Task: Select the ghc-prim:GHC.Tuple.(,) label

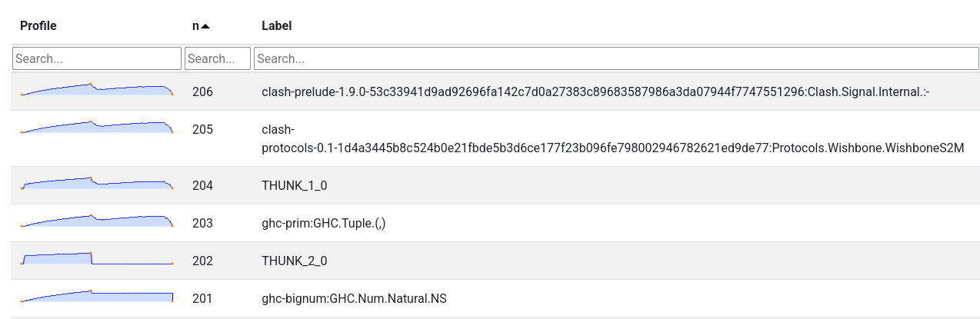Action: [323, 223]
